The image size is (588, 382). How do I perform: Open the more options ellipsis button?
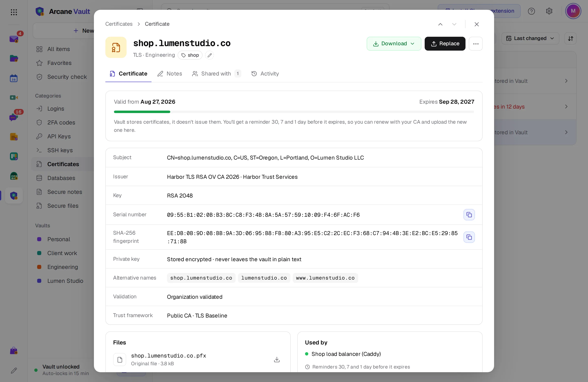pos(476,44)
